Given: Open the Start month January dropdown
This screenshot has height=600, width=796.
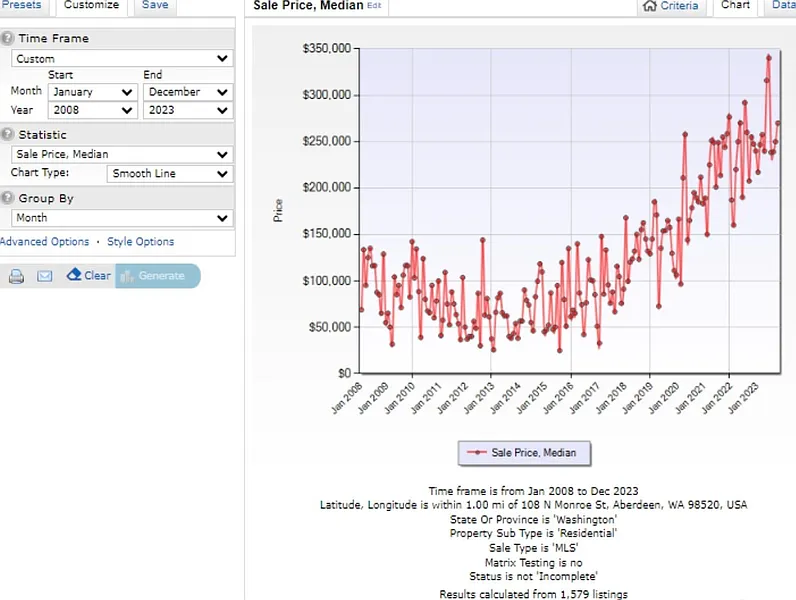Looking at the screenshot, I should click(92, 92).
